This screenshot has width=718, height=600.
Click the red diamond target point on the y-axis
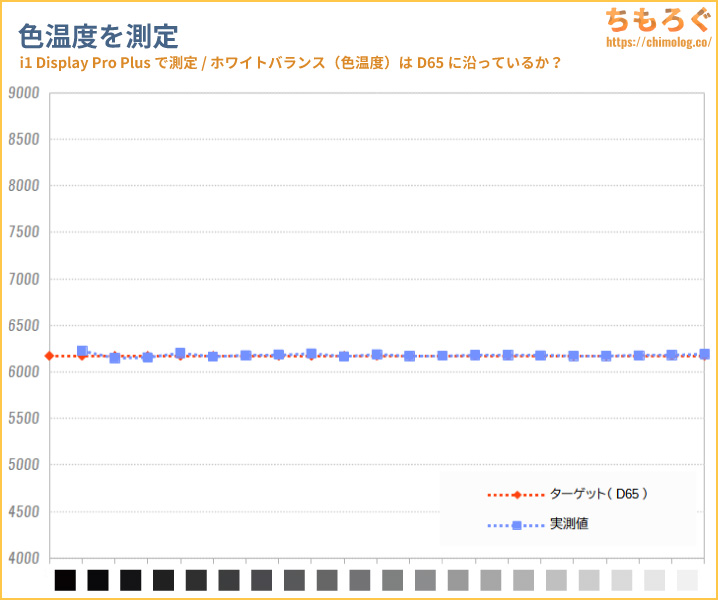(x=49, y=356)
